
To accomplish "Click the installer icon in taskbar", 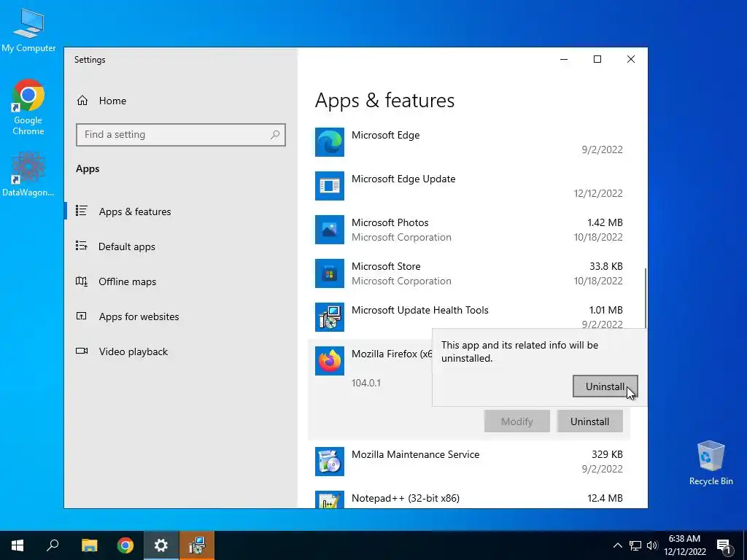I will click(197, 545).
